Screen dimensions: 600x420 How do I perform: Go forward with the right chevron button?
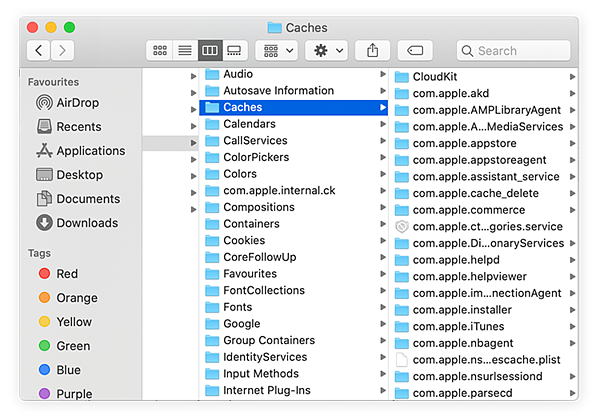pos(62,50)
